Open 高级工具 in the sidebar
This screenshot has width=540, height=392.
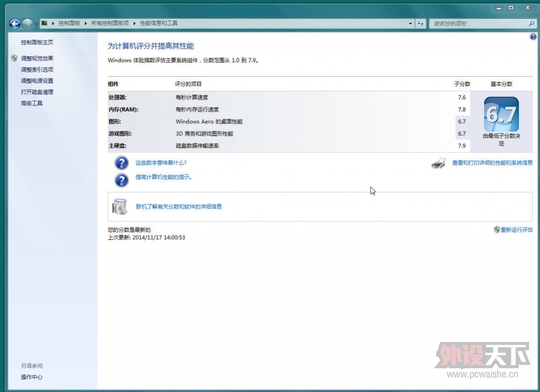pyautogui.click(x=31, y=103)
